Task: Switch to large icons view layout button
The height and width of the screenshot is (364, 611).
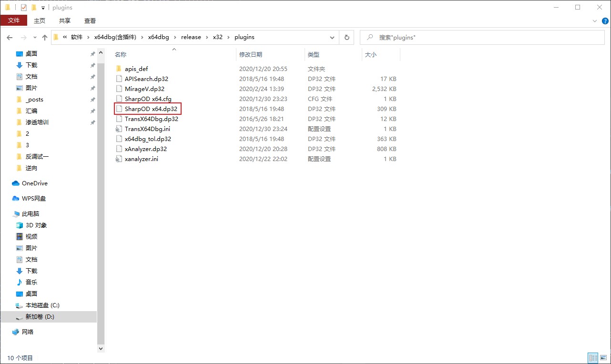Action: [603, 358]
